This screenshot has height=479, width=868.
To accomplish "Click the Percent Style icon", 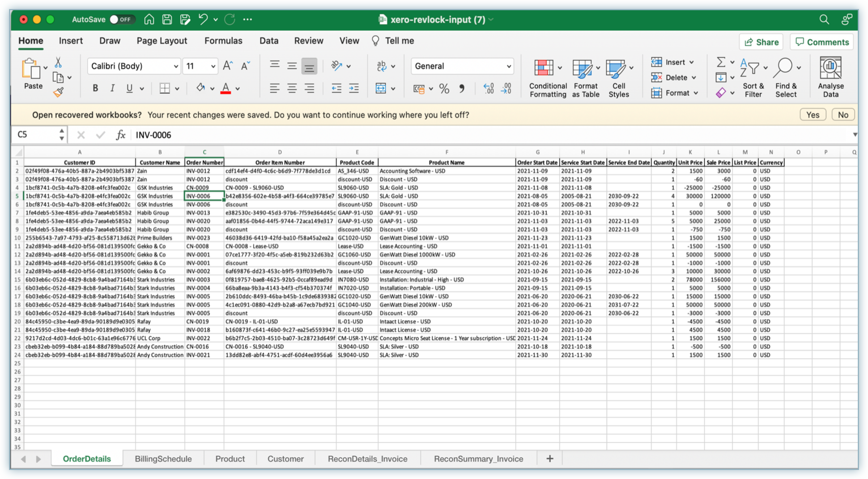I will (x=444, y=89).
